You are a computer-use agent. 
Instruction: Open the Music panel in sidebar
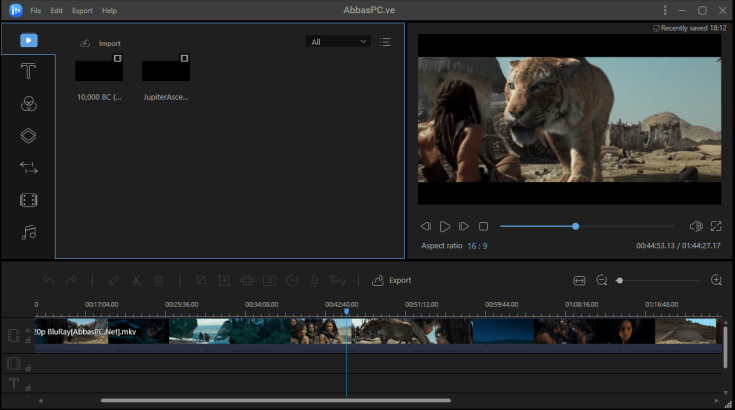(29, 232)
